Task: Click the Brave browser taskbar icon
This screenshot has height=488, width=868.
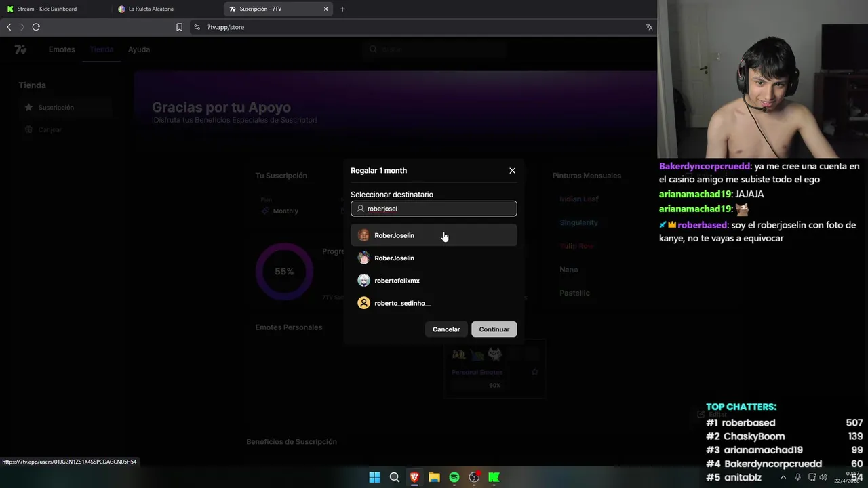Action: tap(414, 477)
